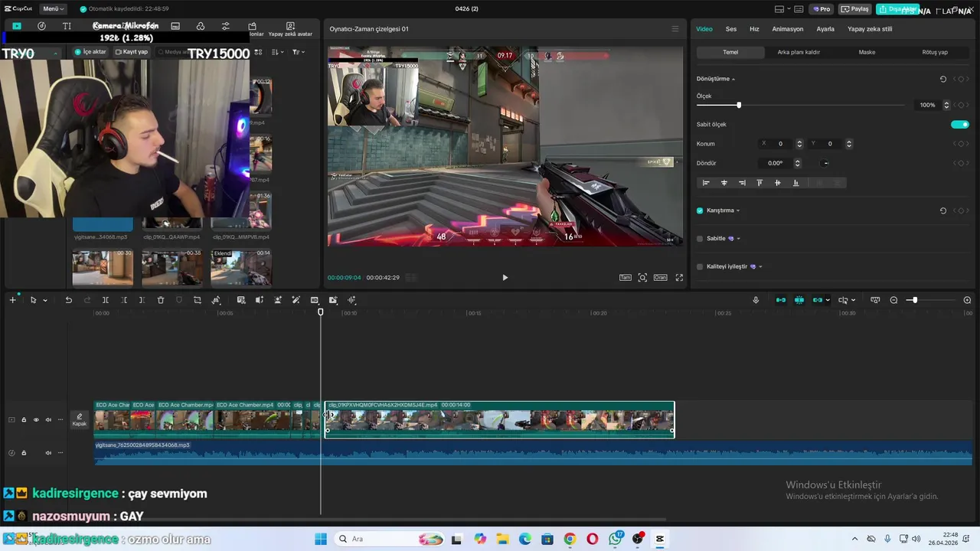Viewport: 980px width, 551px height.
Task: Click the trim-right (delete right) tool icon
Action: 142,300
